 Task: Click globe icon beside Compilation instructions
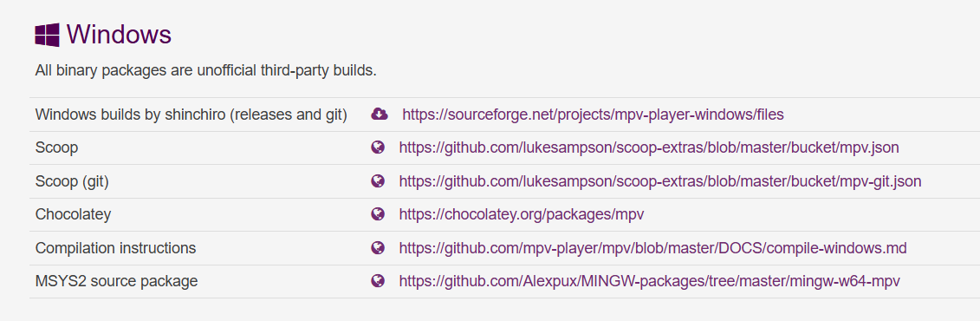point(378,248)
